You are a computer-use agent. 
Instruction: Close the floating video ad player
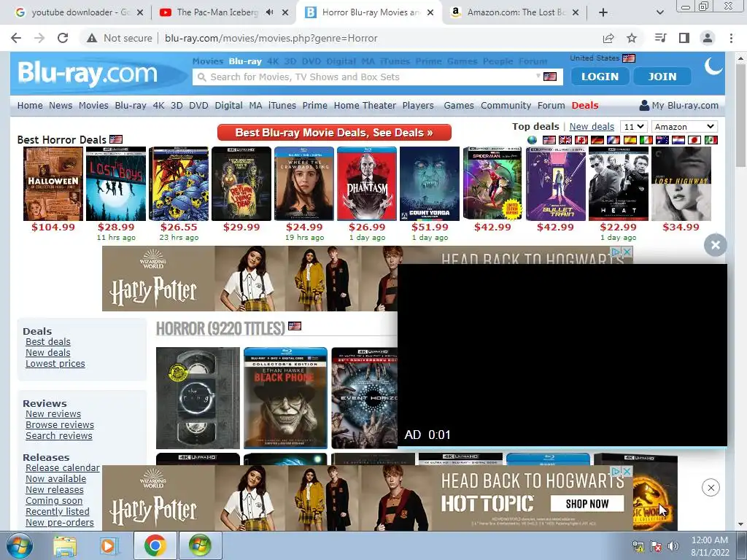coord(715,245)
